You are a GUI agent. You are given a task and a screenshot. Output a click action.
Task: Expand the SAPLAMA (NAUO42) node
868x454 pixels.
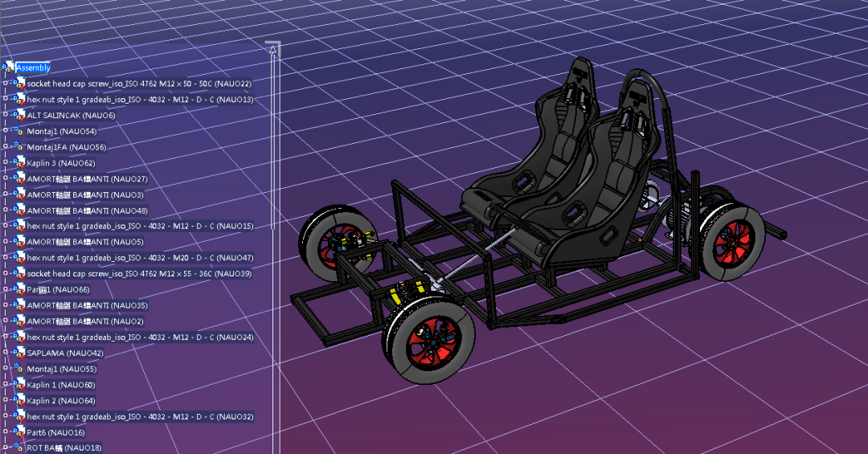(6, 353)
